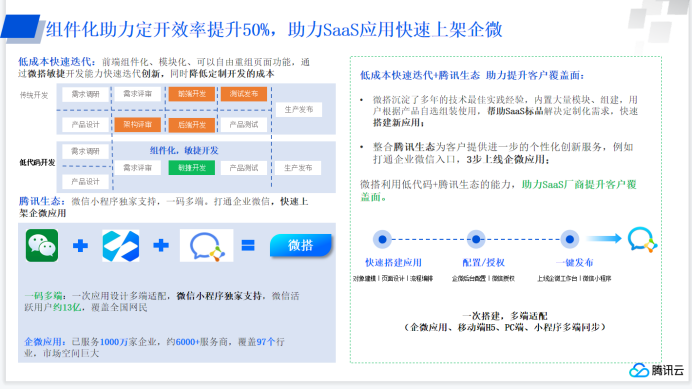The image size is (692, 389).
Task: Click the small 企微后台配置 | 微信授权 caption
Action: [x=483, y=278]
